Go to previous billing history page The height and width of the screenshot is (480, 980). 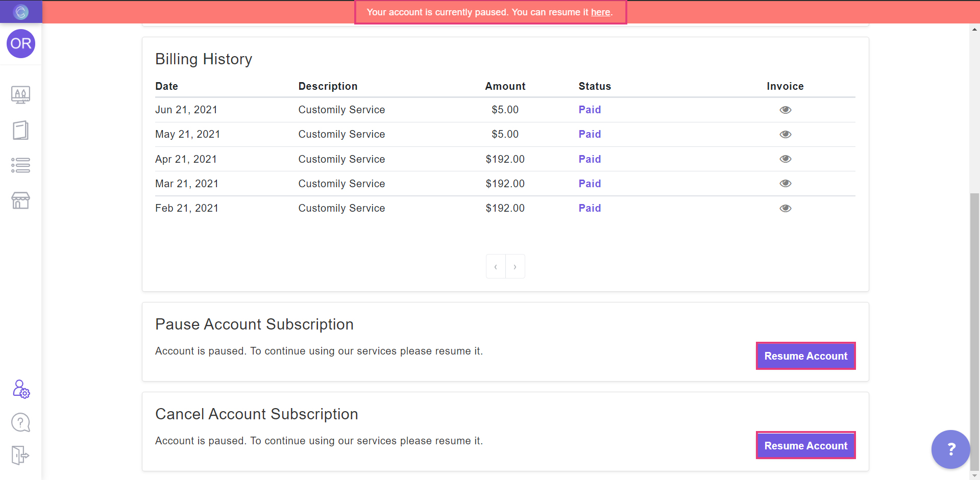tap(496, 267)
